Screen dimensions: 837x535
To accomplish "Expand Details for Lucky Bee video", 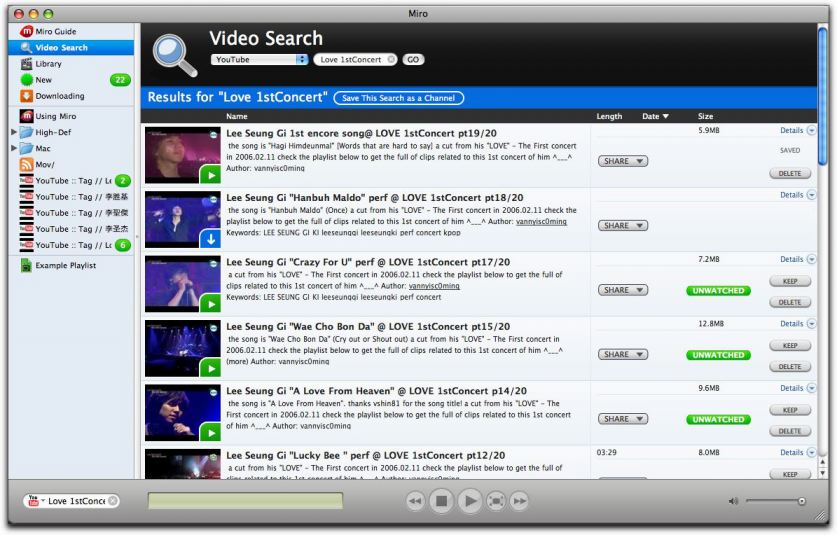I will [797, 452].
